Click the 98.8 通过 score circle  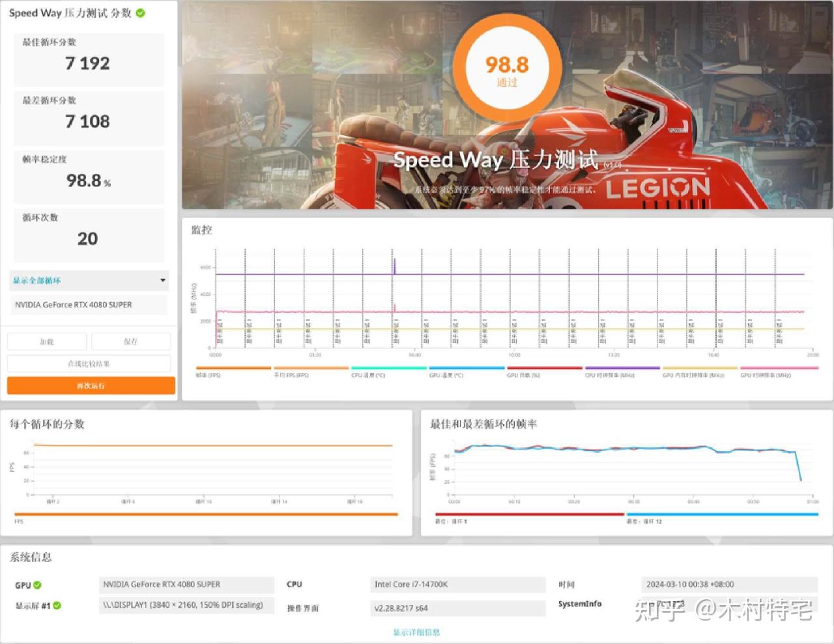click(x=507, y=69)
